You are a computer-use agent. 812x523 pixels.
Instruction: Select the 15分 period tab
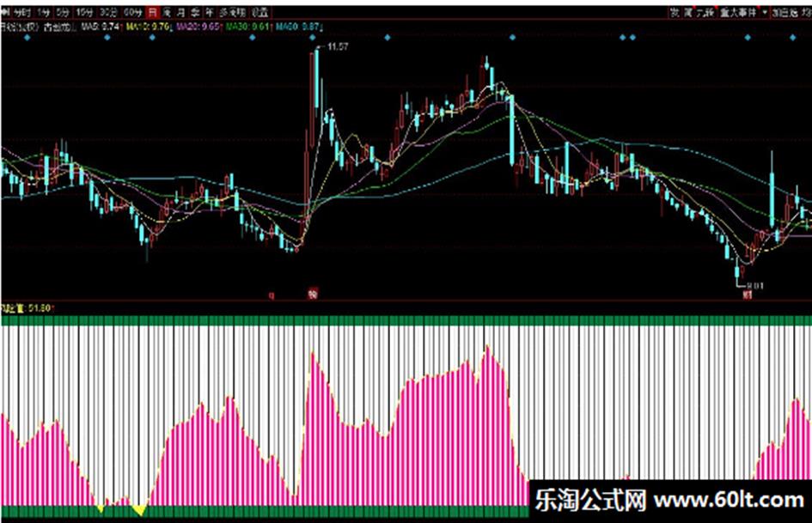pos(84,12)
